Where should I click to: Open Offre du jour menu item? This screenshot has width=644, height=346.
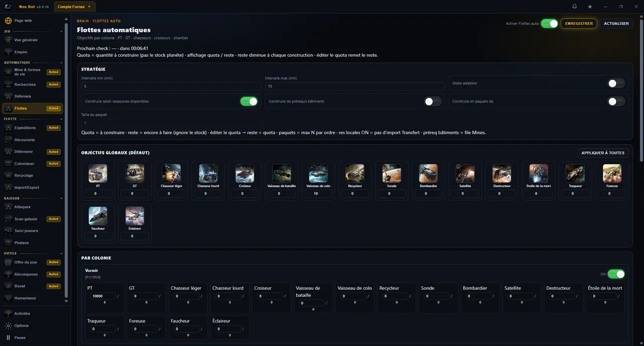(33, 263)
